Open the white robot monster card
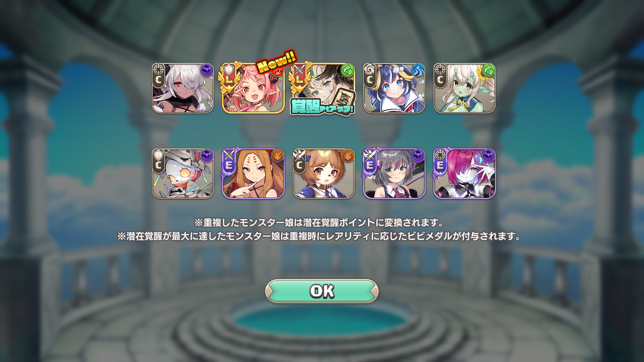This screenshot has height=362, width=644. coord(183,173)
